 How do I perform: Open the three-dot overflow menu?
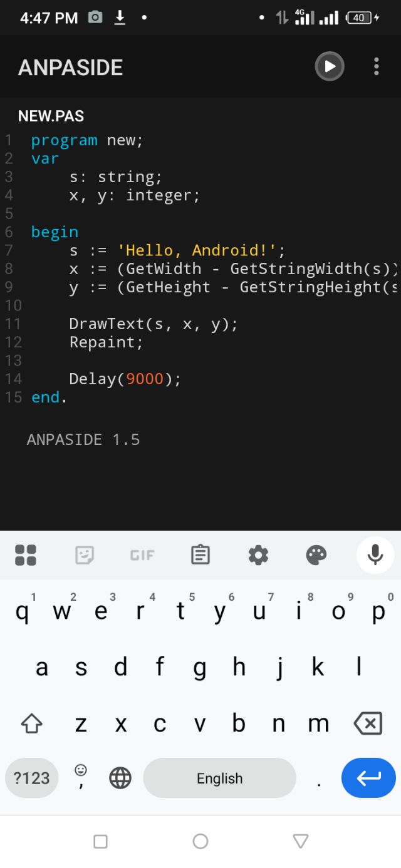376,66
